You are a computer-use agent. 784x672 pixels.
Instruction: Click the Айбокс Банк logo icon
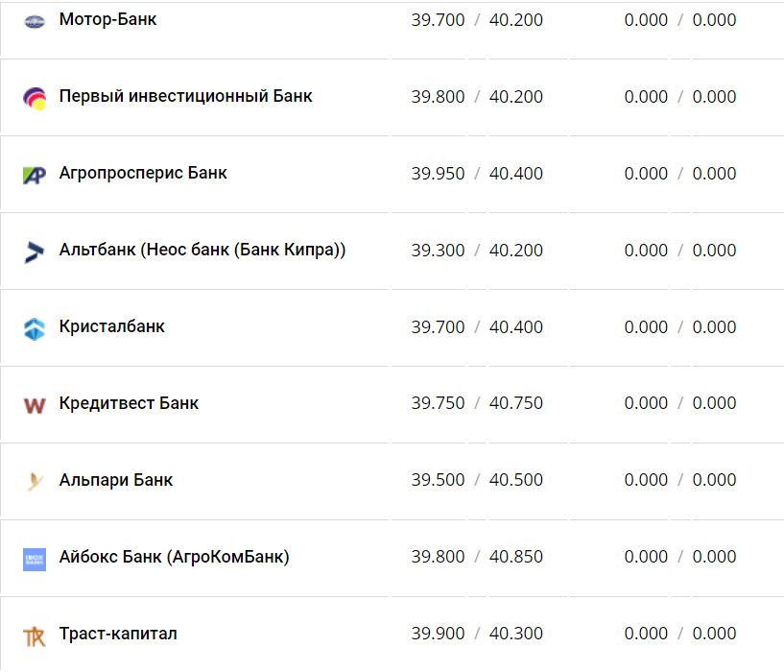click(35, 559)
